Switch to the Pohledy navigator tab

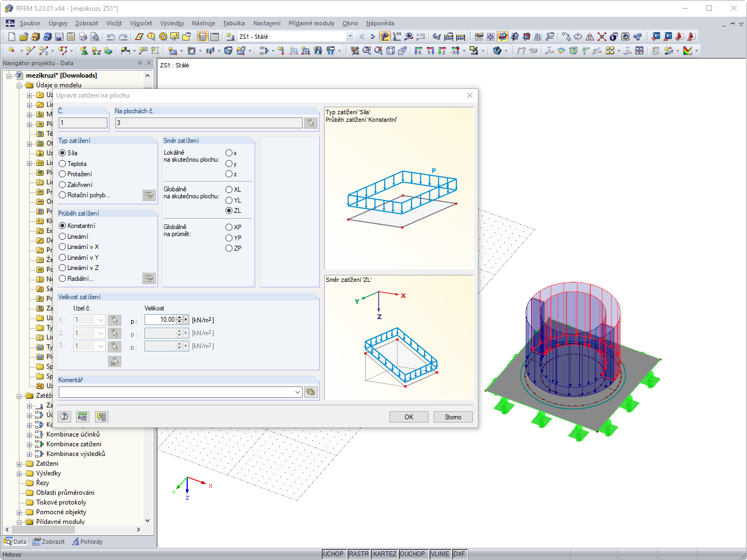[87, 542]
